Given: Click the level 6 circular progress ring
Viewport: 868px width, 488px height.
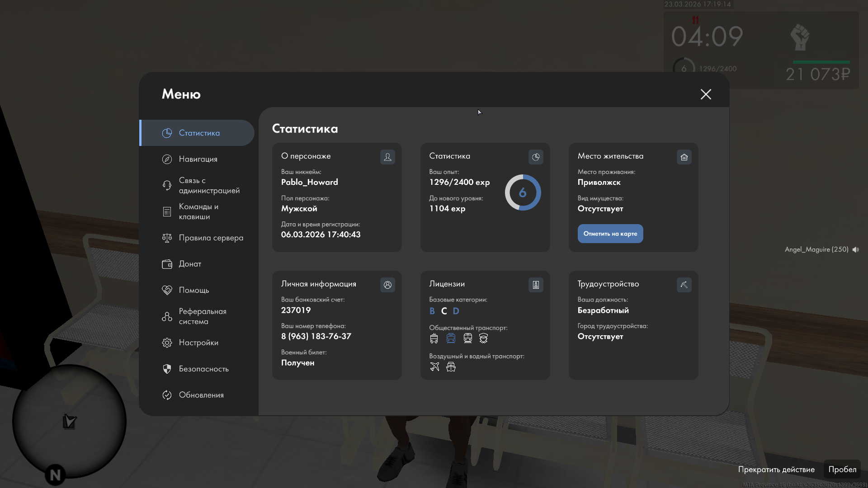Looking at the screenshot, I should pos(523,192).
